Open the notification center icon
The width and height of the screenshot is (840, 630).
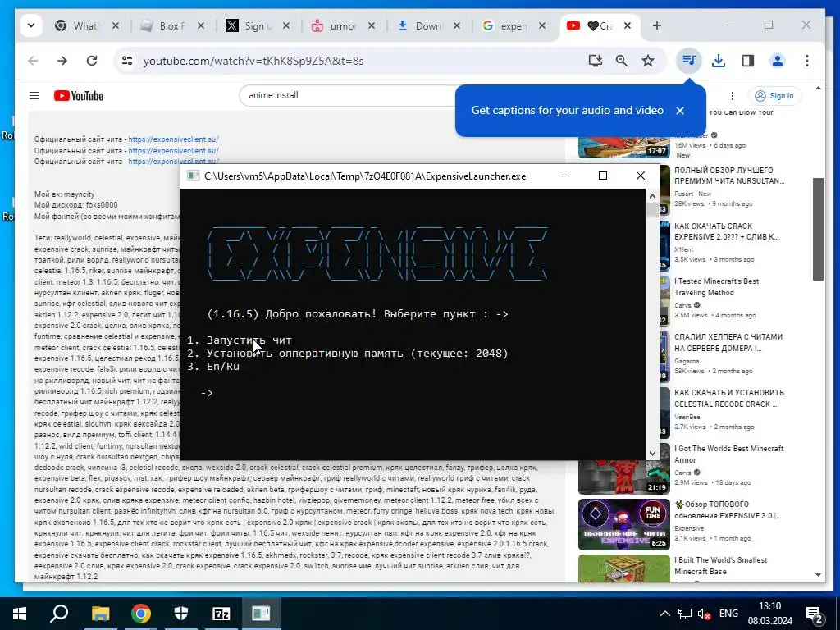(815, 614)
